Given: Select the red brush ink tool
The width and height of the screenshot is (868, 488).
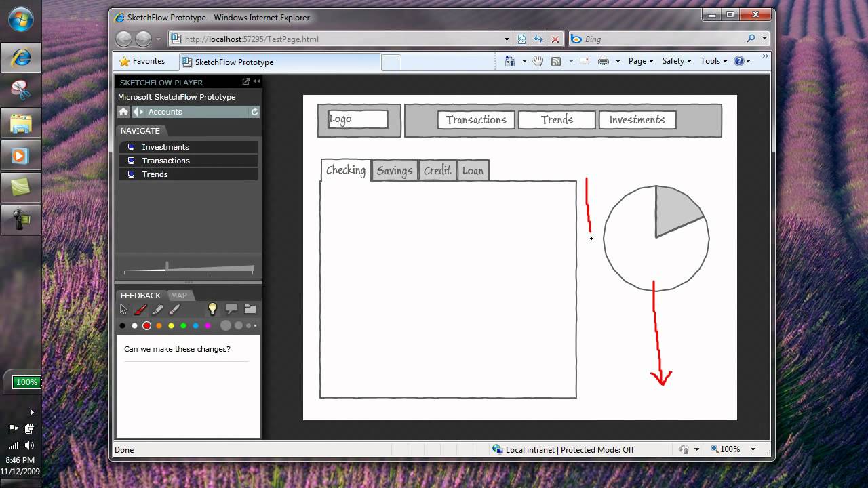Looking at the screenshot, I should 140,309.
